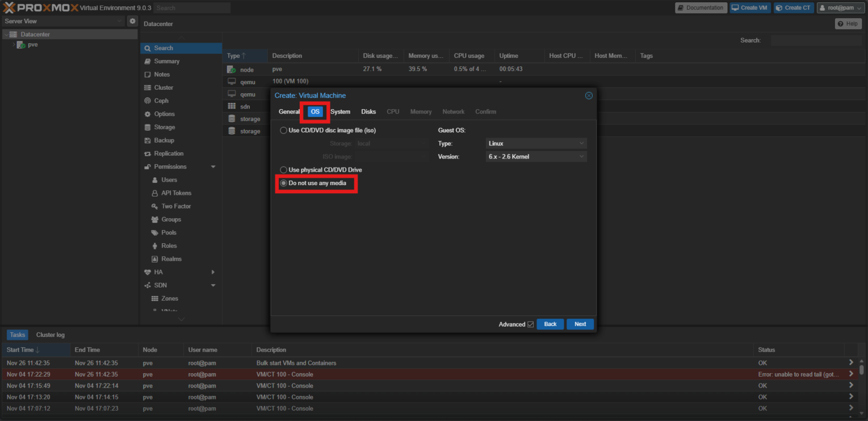Choose Use physical CD/DVD Drive radio
Image resolution: width=868 pixels, height=421 pixels.
(x=284, y=170)
